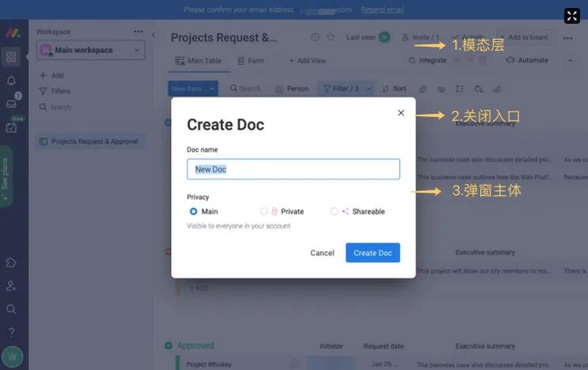The height and width of the screenshot is (370, 588).
Task: Open notifications bell in sidebar
Action: coord(11,80)
